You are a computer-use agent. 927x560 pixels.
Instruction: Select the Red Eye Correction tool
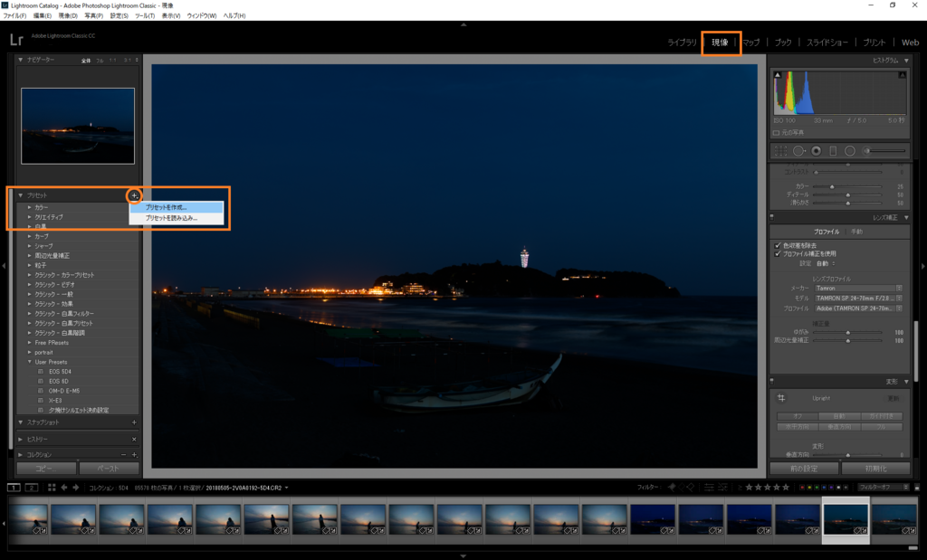pos(817,151)
